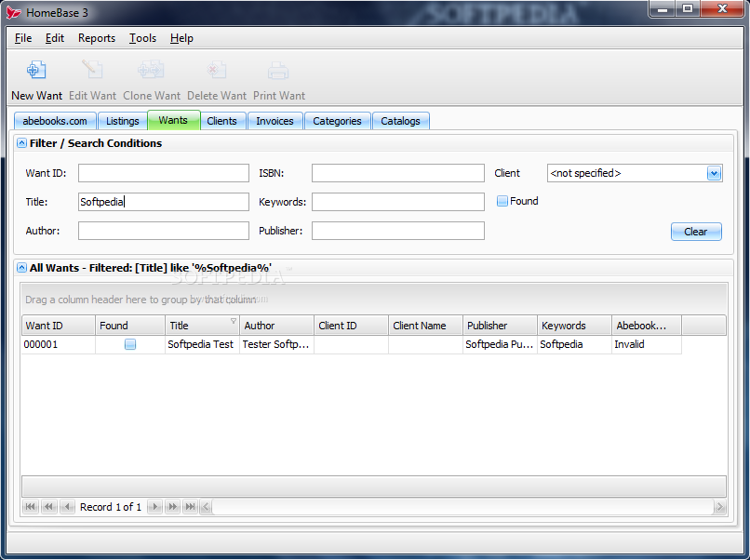Open the Edit menu
This screenshot has height=560, width=750.
coord(55,38)
